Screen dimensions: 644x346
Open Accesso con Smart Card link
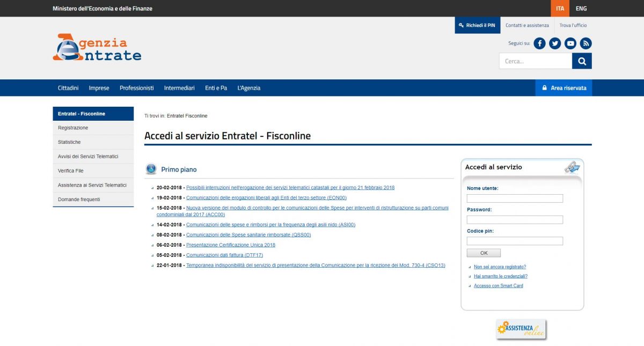pos(499,286)
